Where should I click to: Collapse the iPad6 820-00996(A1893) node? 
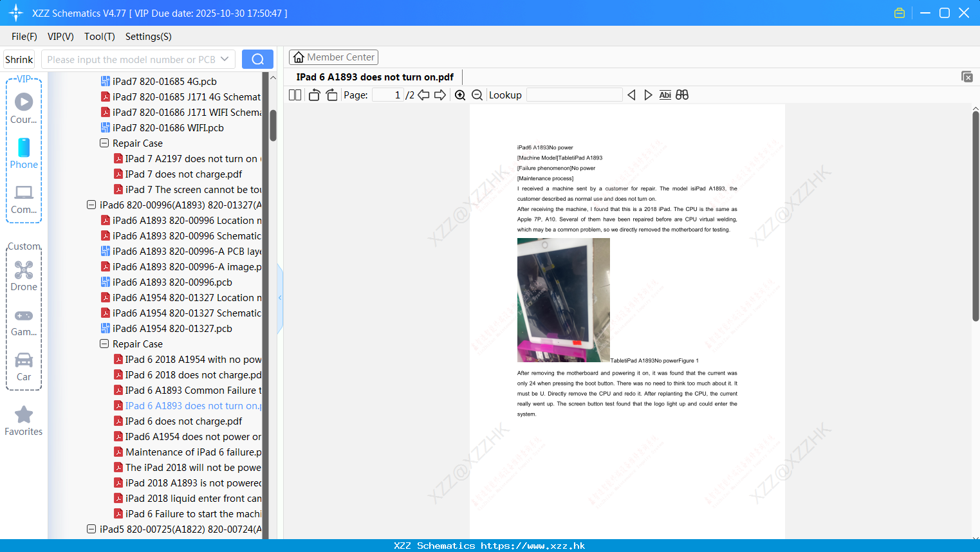91,205
